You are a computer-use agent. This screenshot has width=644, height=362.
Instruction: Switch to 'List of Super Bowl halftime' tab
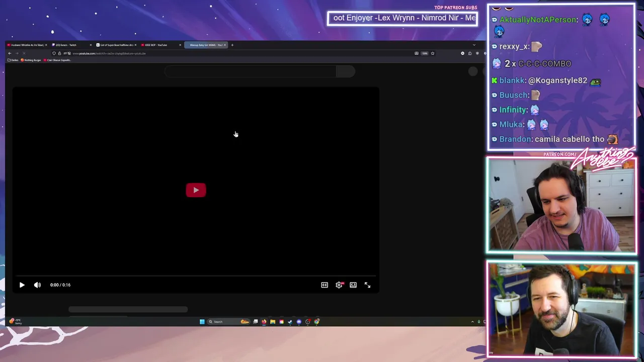[x=116, y=45]
